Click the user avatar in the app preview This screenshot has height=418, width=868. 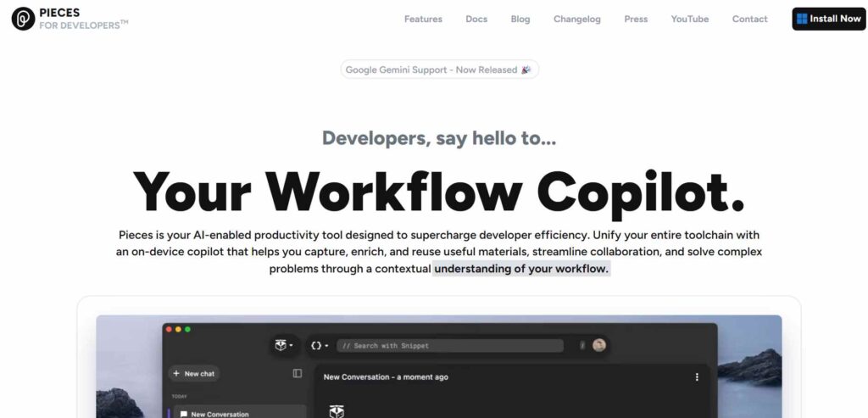tap(599, 345)
